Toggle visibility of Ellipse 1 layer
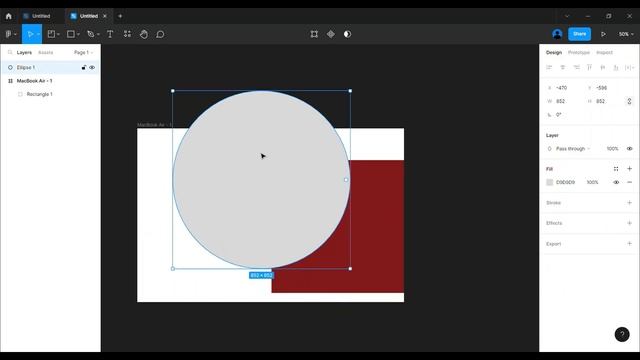Screen dimensions: 640x360 pos(92,67)
